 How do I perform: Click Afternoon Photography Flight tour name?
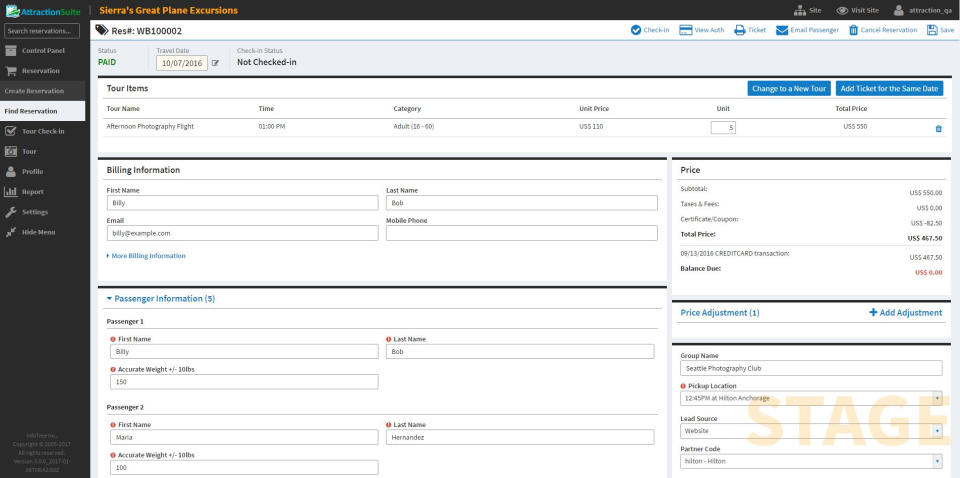[150, 127]
